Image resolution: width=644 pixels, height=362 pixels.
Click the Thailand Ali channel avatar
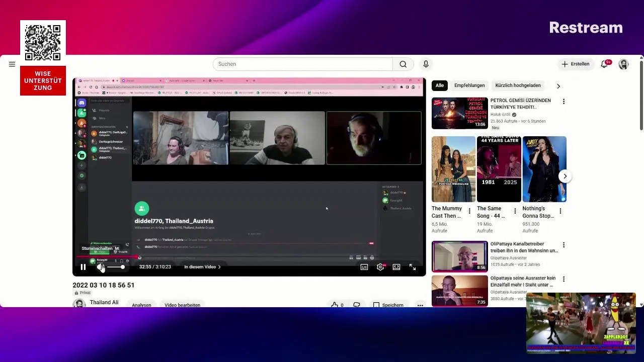point(79,303)
